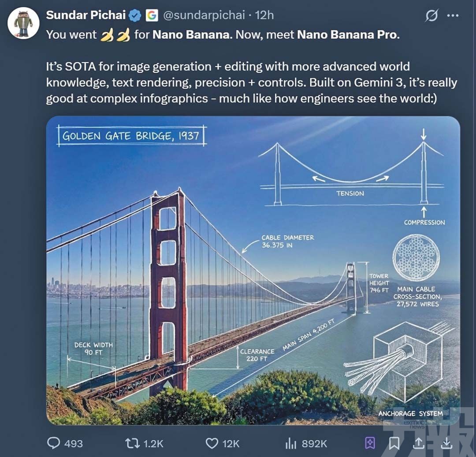The width and height of the screenshot is (476, 457).
Task: Open Grok explain icon on the post
Action: pos(431,16)
